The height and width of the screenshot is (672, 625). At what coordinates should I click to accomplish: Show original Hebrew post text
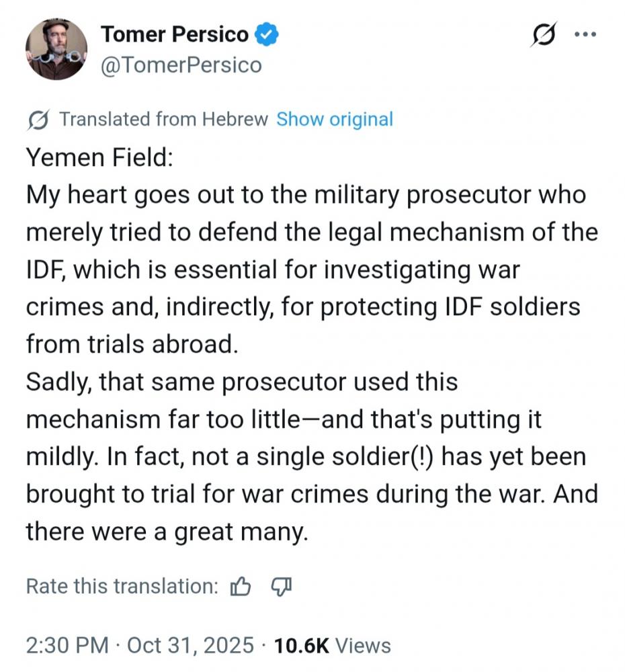pyautogui.click(x=335, y=120)
